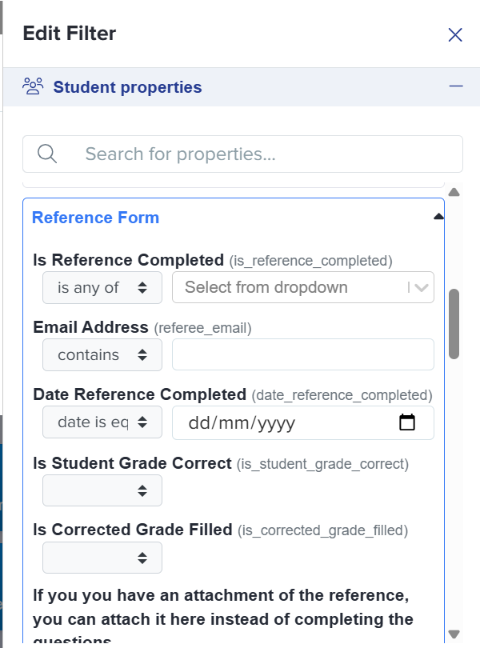Screen dimensions: 480x648
Task: Click the scrollbar up arrow
Action: (454, 192)
